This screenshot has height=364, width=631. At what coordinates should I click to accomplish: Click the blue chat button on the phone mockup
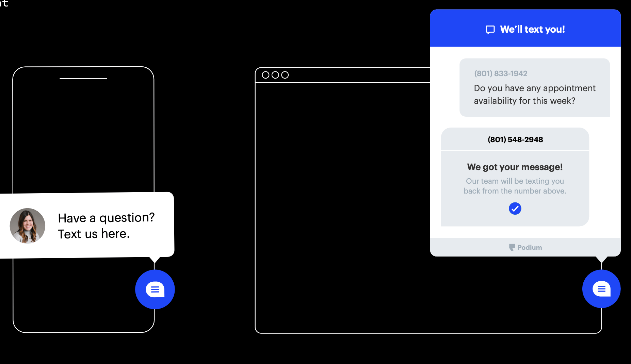[x=155, y=289]
